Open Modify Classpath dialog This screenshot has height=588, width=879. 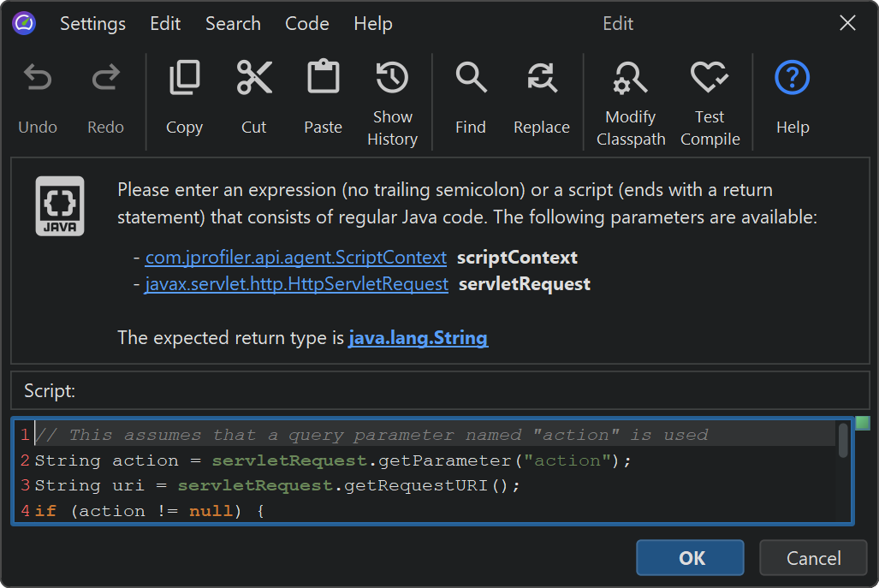click(631, 79)
